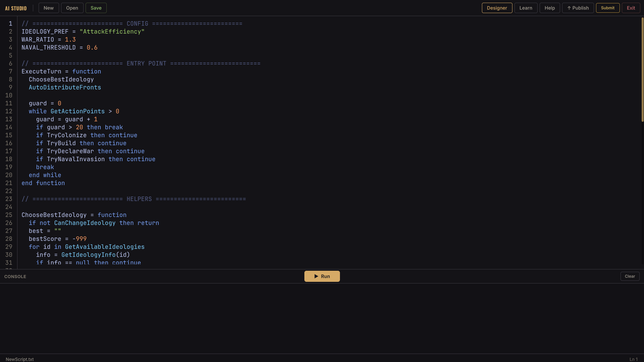Click the NAVAL_THRESHOLD value 0.6
The height and width of the screenshot is (362, 644).
pyautogui.click(x=92, y=48)
